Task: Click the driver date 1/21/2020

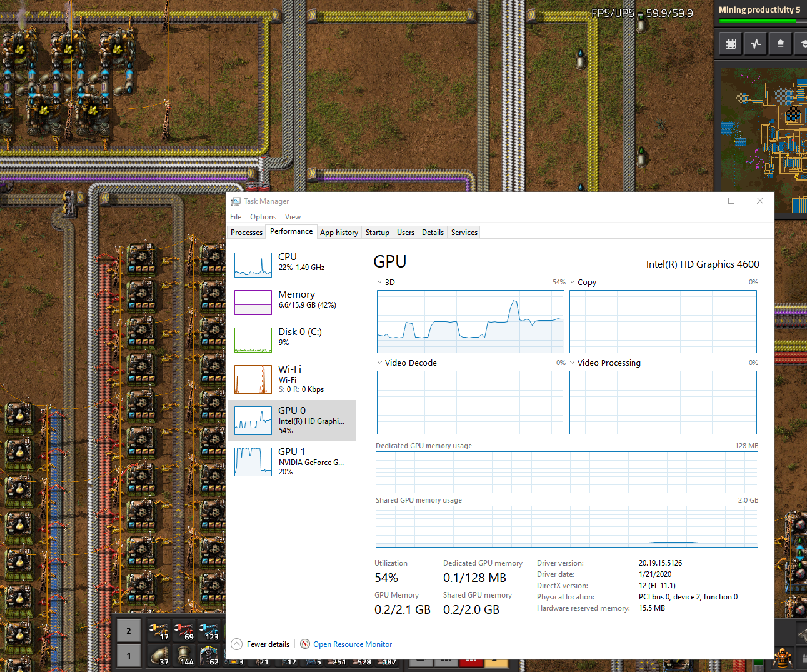Action: pyautogui.click(x=655, y=574)
